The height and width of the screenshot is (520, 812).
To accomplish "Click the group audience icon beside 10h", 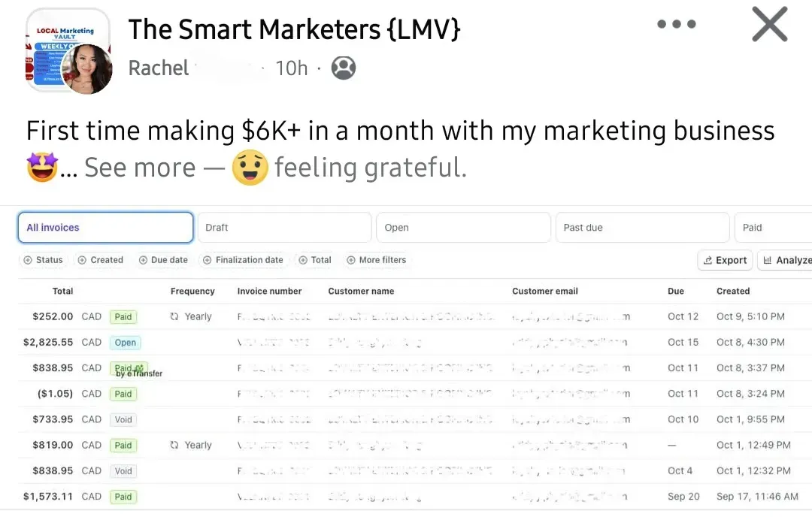I will point(344,68).
